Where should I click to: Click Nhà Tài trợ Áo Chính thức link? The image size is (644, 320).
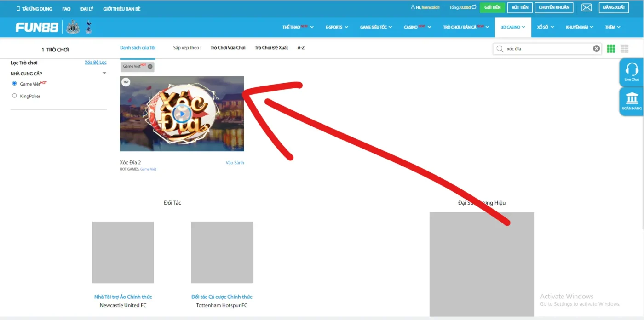(123, 297)
